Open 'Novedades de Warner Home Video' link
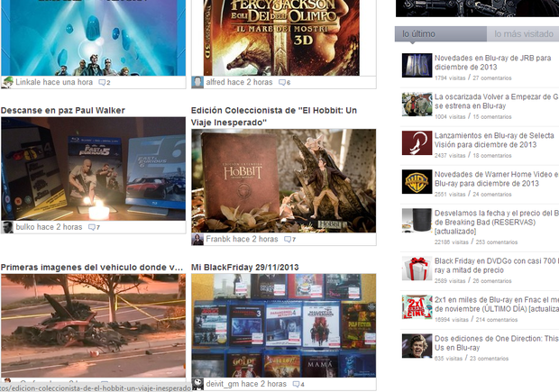 497,179
